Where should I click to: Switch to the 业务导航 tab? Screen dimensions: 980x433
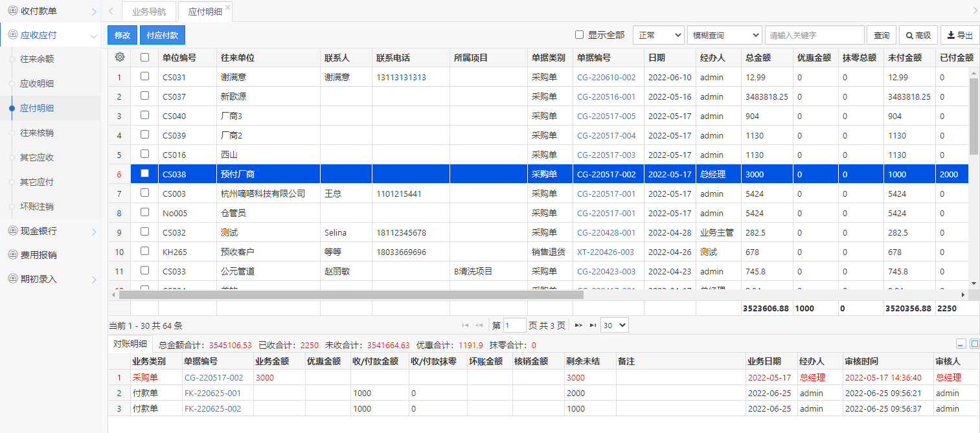pyautogui.click(x=148, y=12)
